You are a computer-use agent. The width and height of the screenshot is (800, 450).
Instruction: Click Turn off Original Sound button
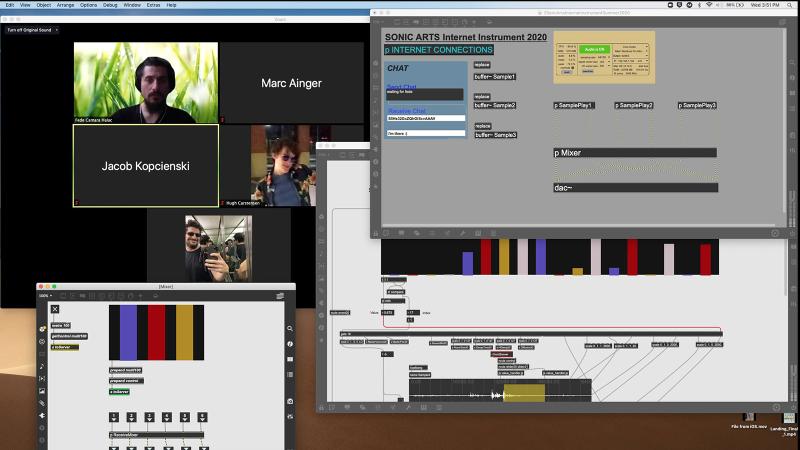coord(29,30)
